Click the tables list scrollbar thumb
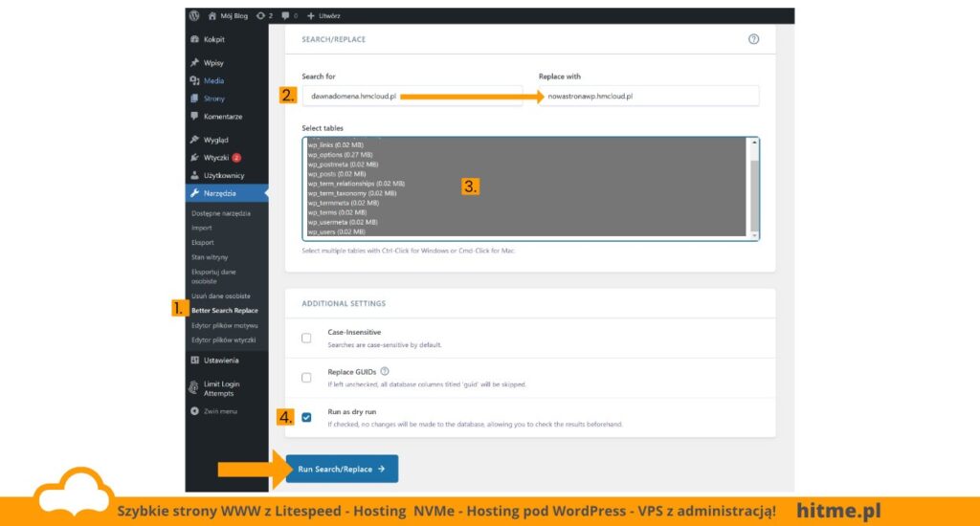The height and width of the screenshot is (526, 980). [x=754, y=195]
